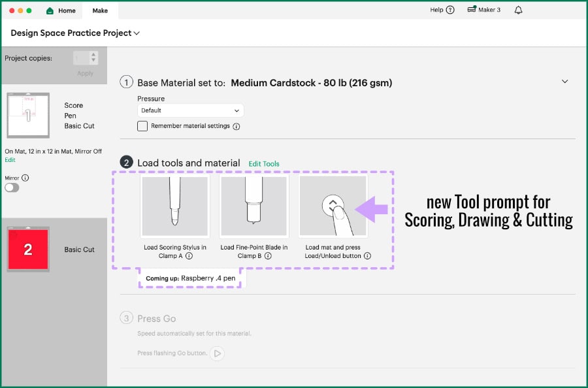Viewport: 588px width, 388px height.
Task: Toggle the Mirror switch
Action: click(x=12, y=187)
